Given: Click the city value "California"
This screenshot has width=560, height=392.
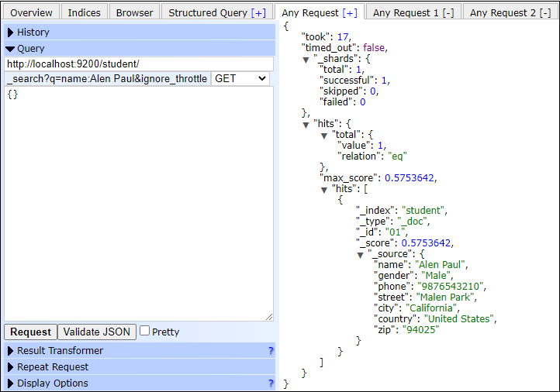Looking at the screenshot, I should [431, 308].
